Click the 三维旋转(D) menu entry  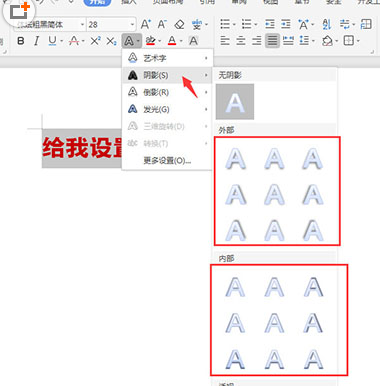coord(167,126)
